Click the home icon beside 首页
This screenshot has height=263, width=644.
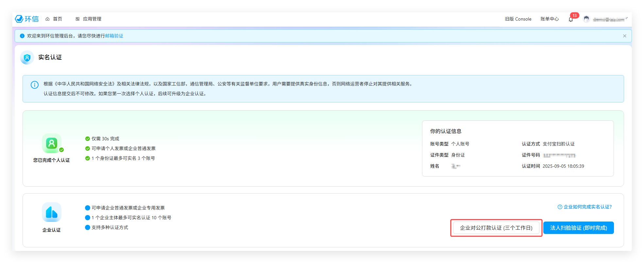click(47, 19)
